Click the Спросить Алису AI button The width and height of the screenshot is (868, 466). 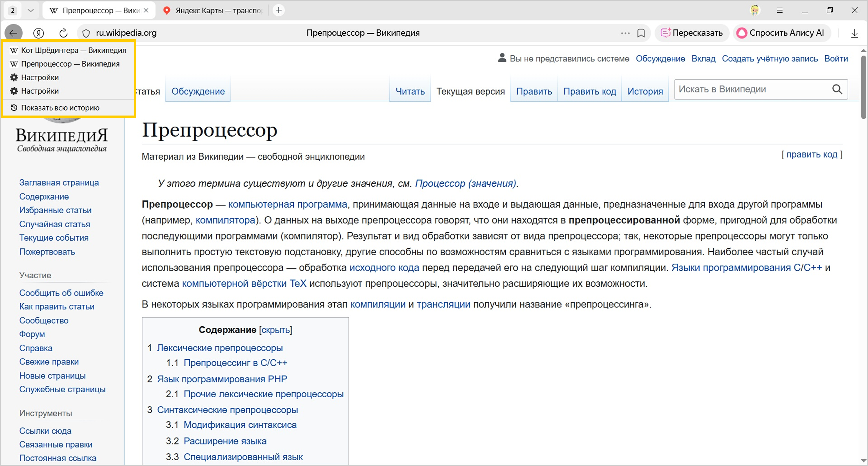(x=781, y=33)
